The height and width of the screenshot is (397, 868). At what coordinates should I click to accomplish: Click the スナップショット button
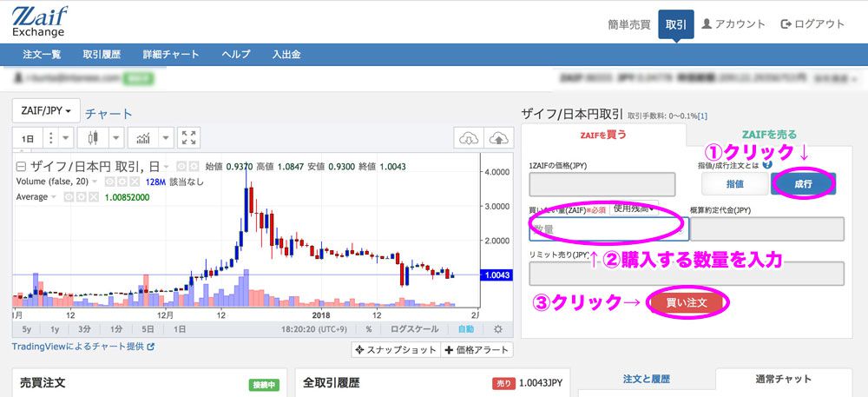point(396,350)
